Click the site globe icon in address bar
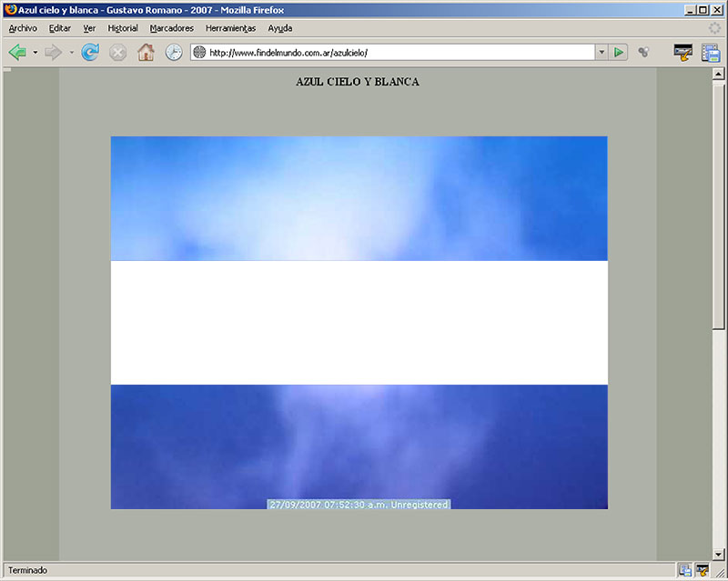Screen dimensions: 728x581 (199, 53)
